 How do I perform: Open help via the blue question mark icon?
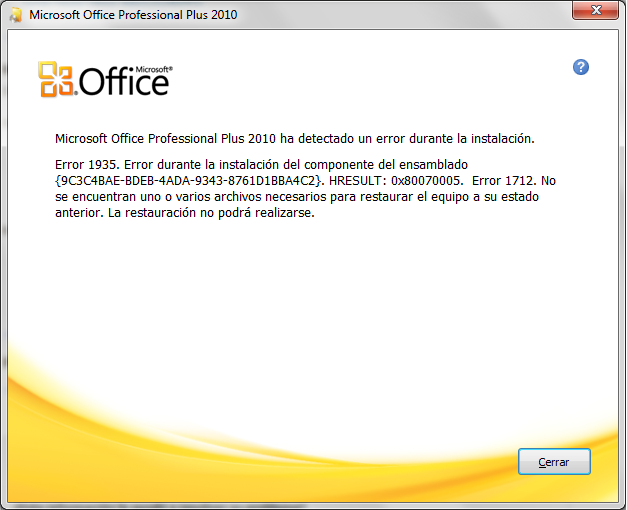581,67
